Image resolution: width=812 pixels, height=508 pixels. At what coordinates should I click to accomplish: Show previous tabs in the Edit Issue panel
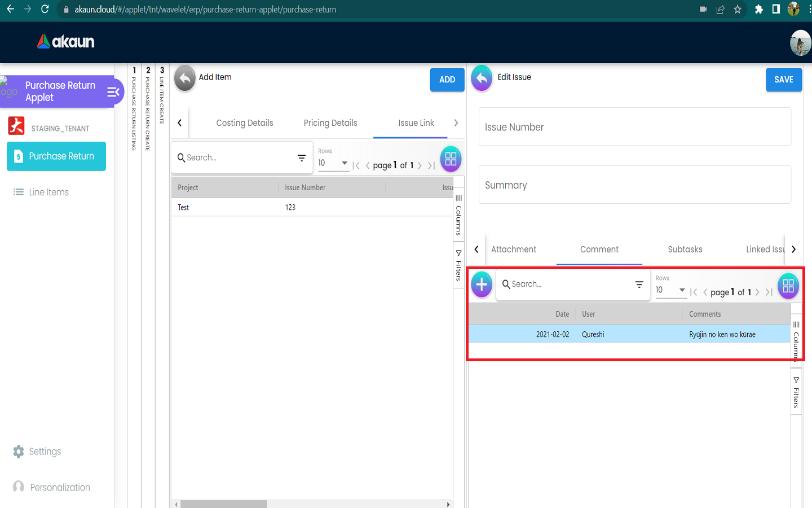476,249
